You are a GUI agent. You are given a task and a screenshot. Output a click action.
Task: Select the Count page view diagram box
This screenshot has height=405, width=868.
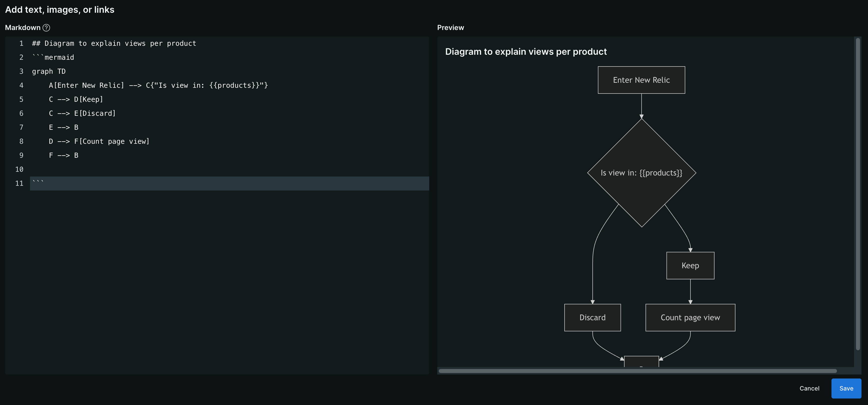(x=690, y=317)
